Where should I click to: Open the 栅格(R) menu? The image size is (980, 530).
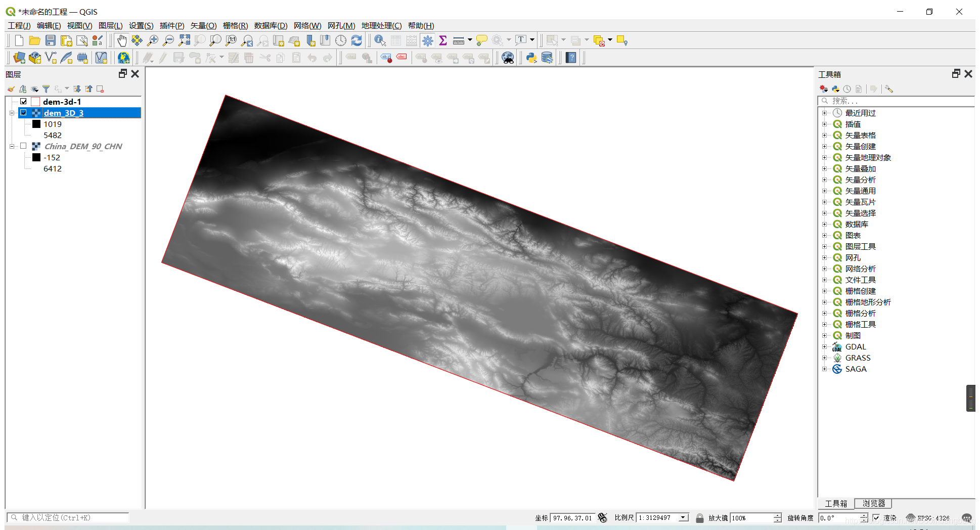(x=235, y=26)
